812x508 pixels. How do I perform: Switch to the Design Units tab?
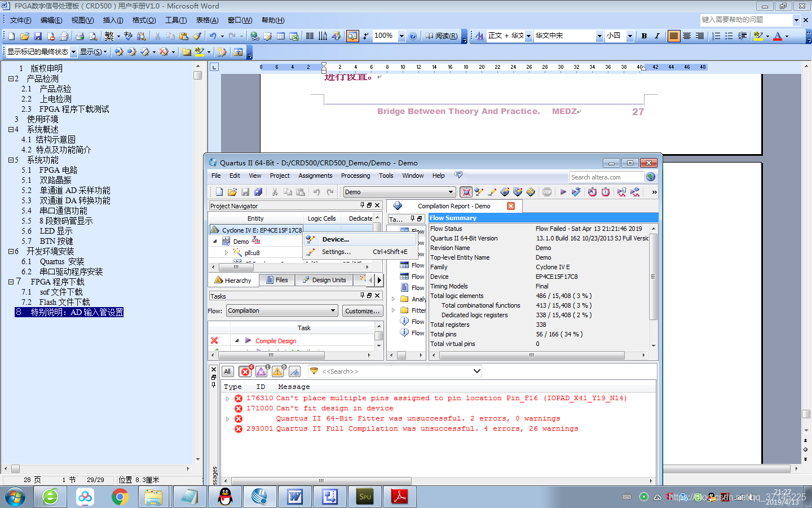click(x=324, y=280)
